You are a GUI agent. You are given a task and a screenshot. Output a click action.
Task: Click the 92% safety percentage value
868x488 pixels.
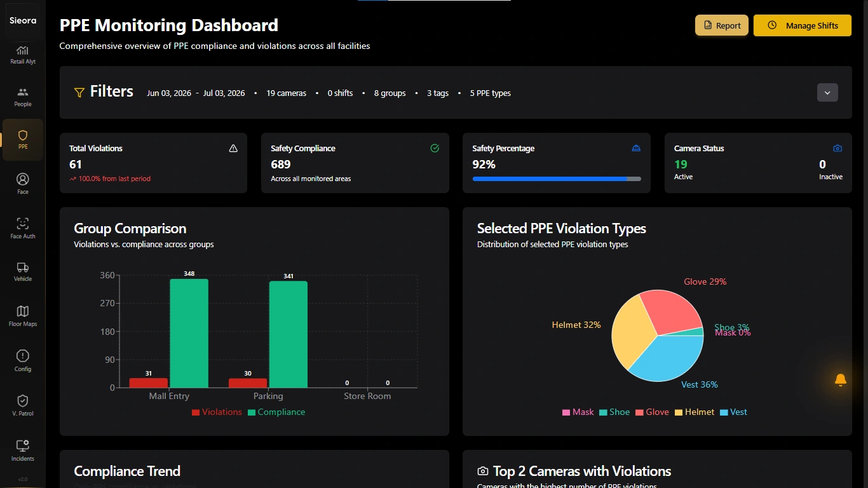(484, 164)
